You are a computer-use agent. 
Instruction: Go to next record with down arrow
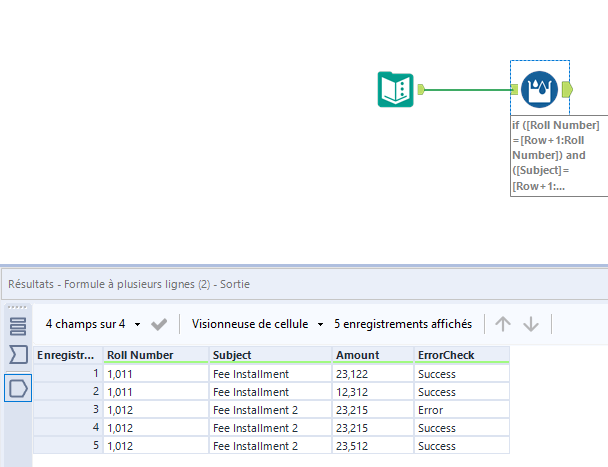point(531,324)
